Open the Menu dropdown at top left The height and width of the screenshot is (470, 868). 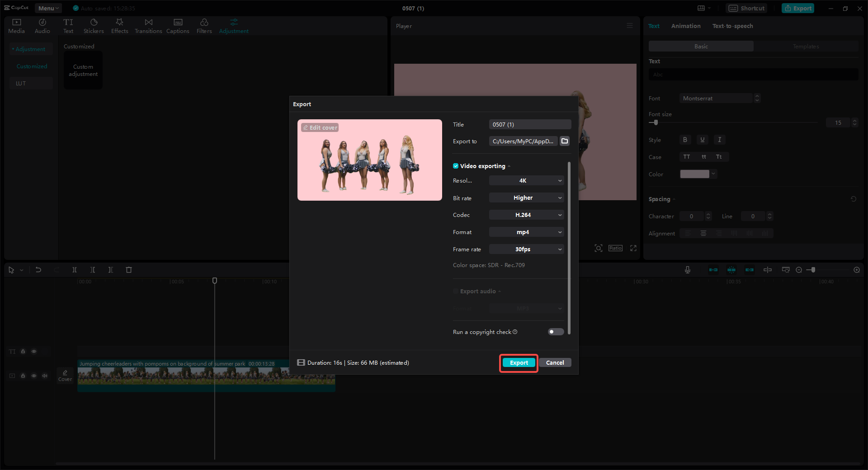coord(47,8)
